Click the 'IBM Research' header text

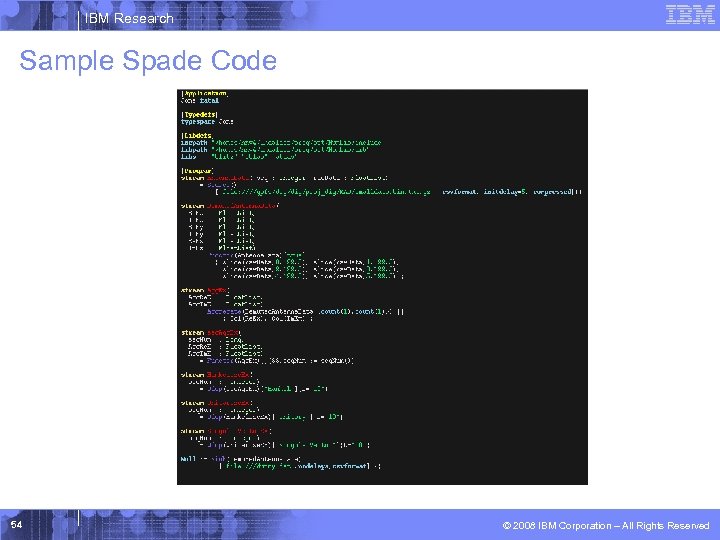click(129, 18)
